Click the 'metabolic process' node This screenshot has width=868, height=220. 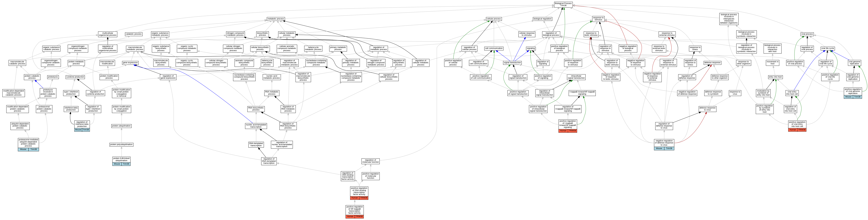coord(276,19)
